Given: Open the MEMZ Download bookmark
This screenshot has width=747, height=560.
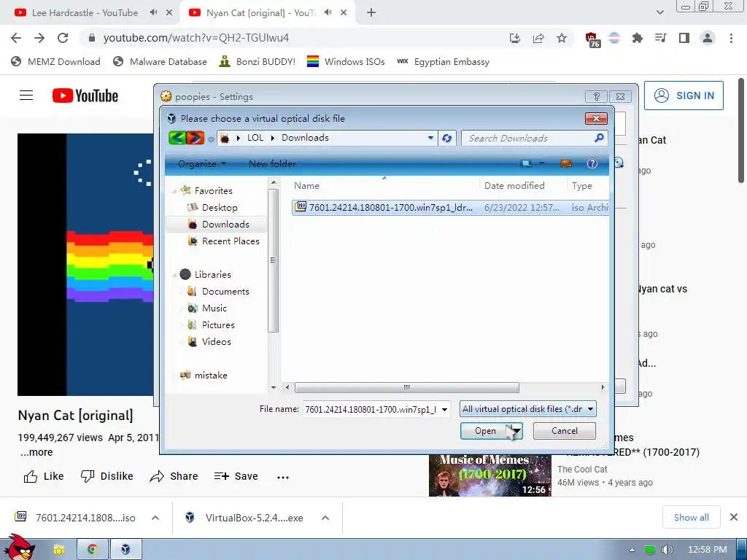Looking at the screenshot, I should click(x=55, y=62).
